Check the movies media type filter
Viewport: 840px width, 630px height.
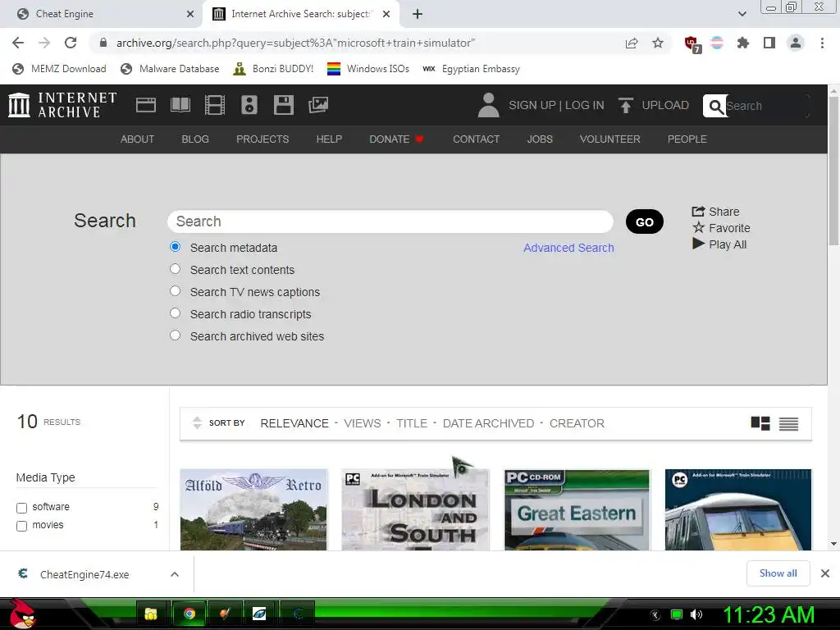[x=21, y=526]
